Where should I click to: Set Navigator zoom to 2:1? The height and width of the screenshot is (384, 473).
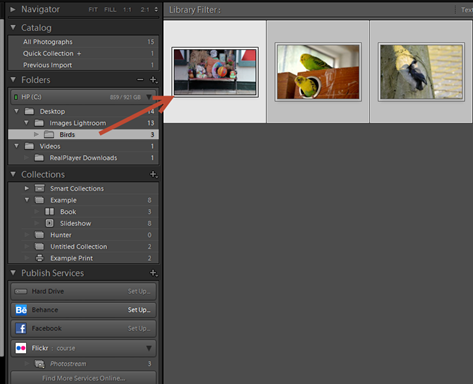coord(145,10)
